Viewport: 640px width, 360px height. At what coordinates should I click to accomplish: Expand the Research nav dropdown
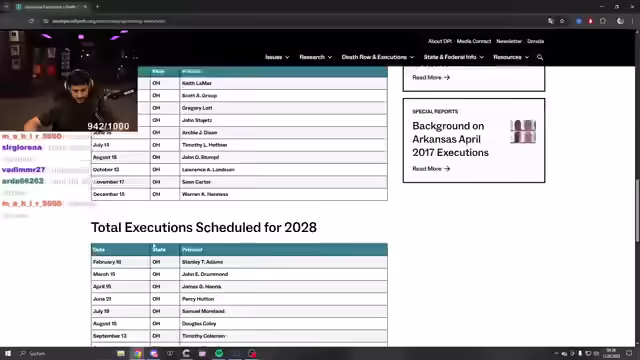coord(316,57)
